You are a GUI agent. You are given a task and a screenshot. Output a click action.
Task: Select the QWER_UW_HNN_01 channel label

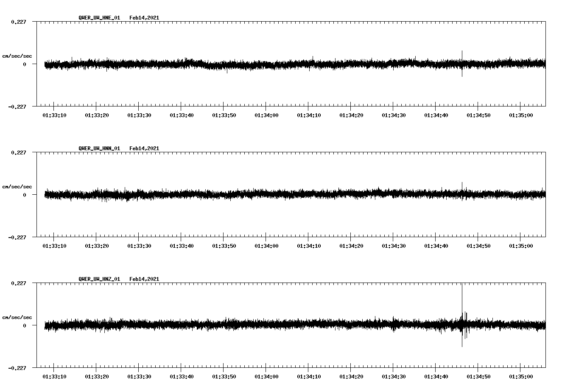98,148
